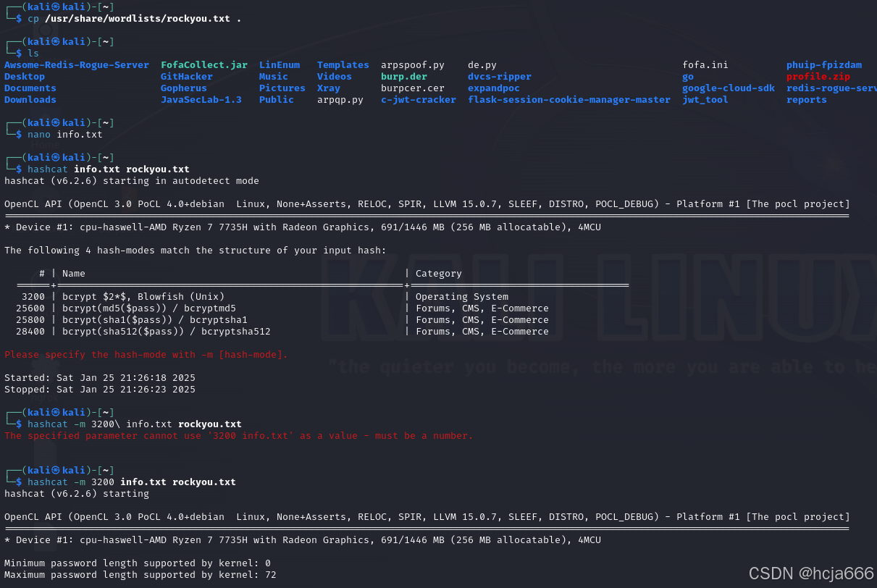Select the GitHacker directory name
This screenshot has height=588, width=877.
(187, 77)
